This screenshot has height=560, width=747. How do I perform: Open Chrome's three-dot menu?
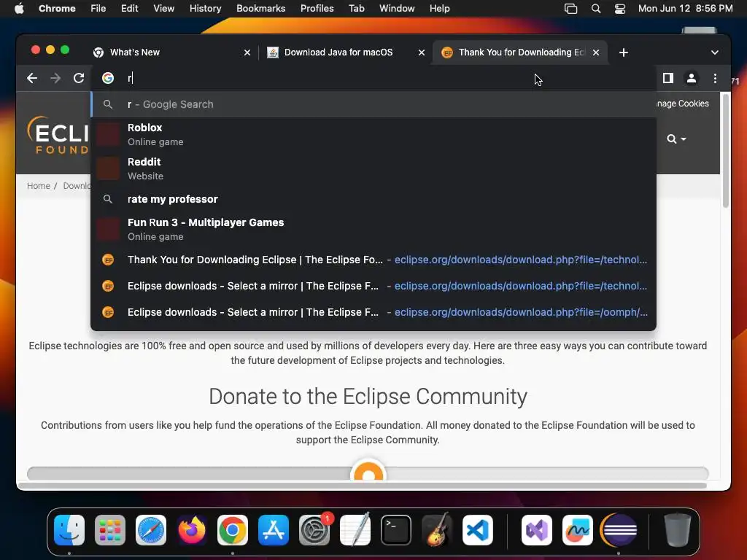click(715, 78)
